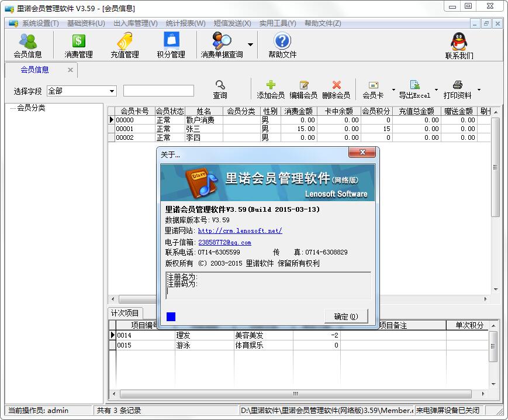Click the 23858772@qq.com email link

point(224,242)
